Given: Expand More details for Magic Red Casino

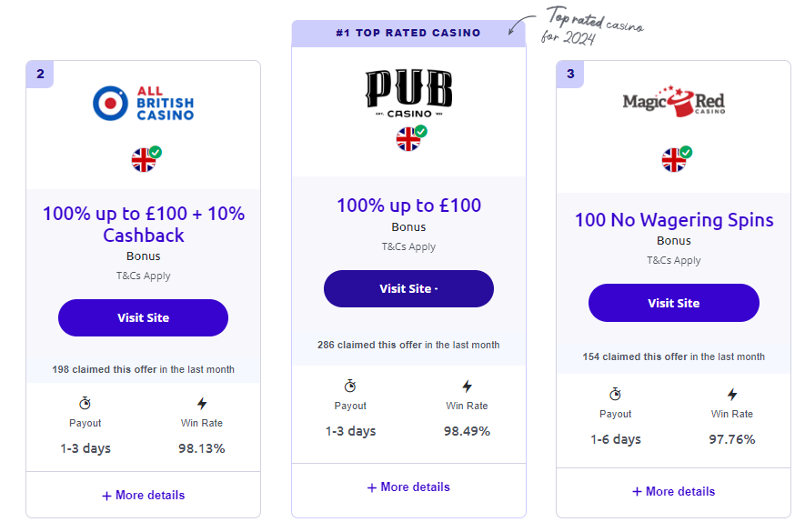Looking at the screenshot, I should tap(674, 492).
